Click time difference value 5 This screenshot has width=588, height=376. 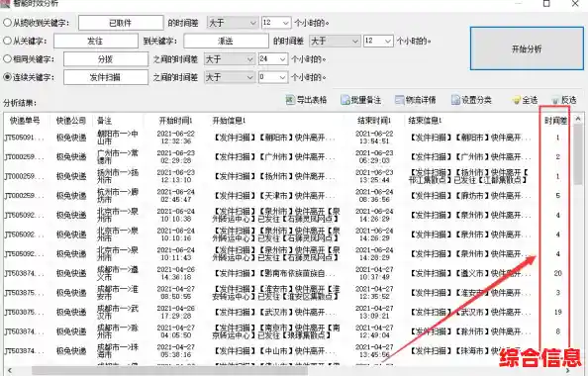558,196
